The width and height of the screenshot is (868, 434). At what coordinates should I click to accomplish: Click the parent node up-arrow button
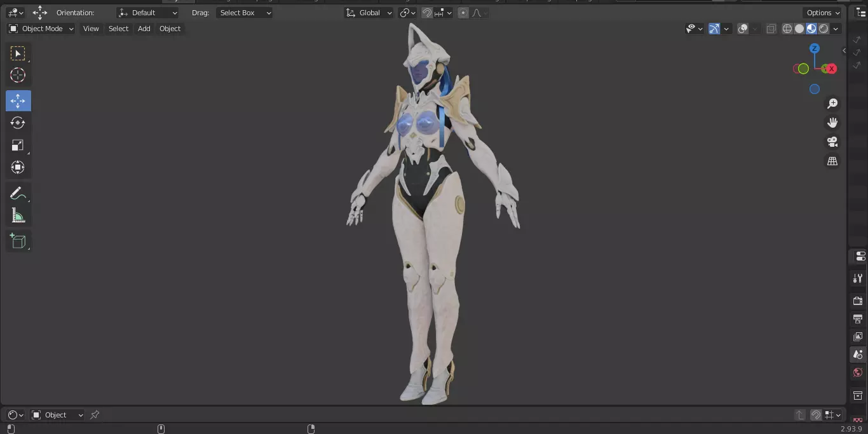pyautogui.click(x=800, y=415)
